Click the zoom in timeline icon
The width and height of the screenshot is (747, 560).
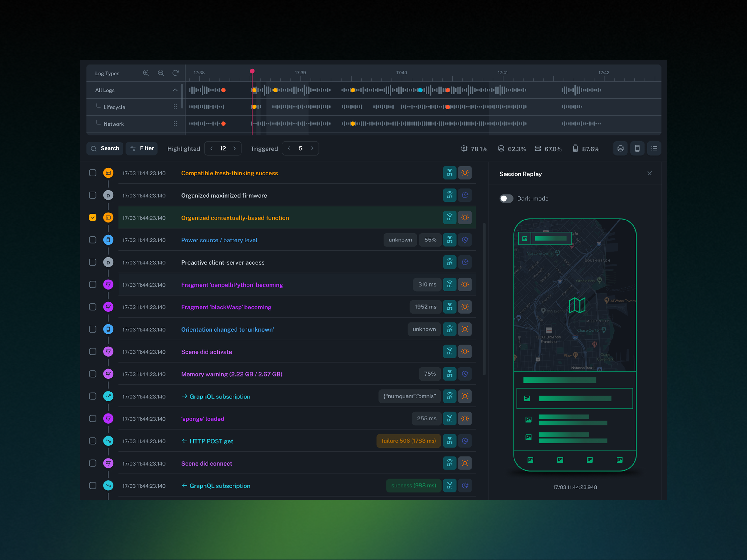(146, 73)
